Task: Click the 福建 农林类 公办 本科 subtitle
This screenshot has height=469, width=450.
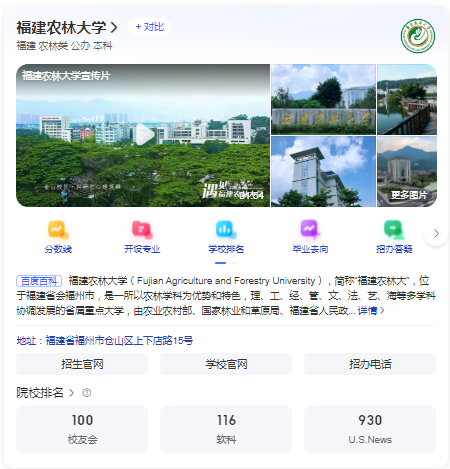Action: click(64, 46)
